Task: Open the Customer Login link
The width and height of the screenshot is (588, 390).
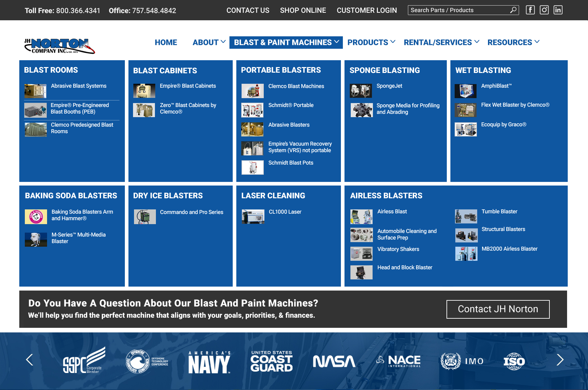Action: click(367, 10)
